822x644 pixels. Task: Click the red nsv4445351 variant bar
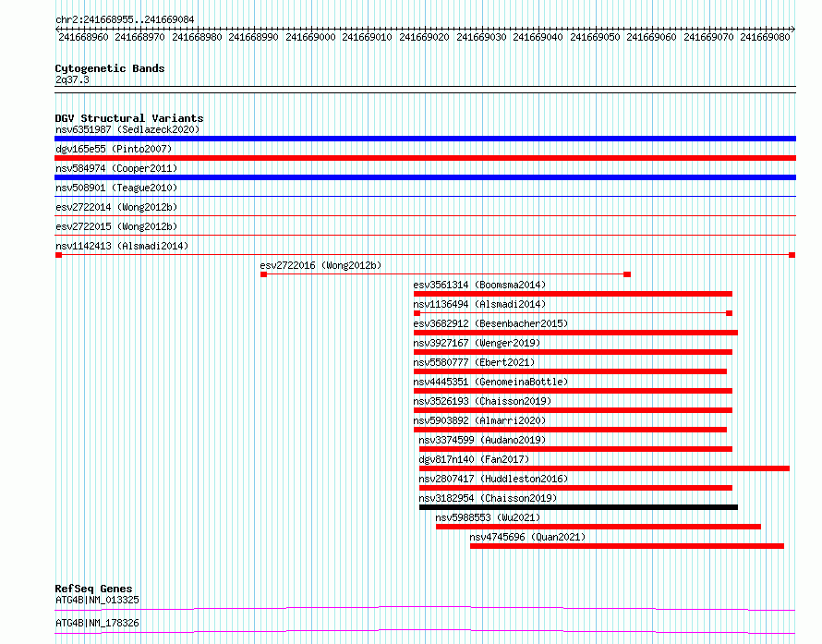(573, 391)
